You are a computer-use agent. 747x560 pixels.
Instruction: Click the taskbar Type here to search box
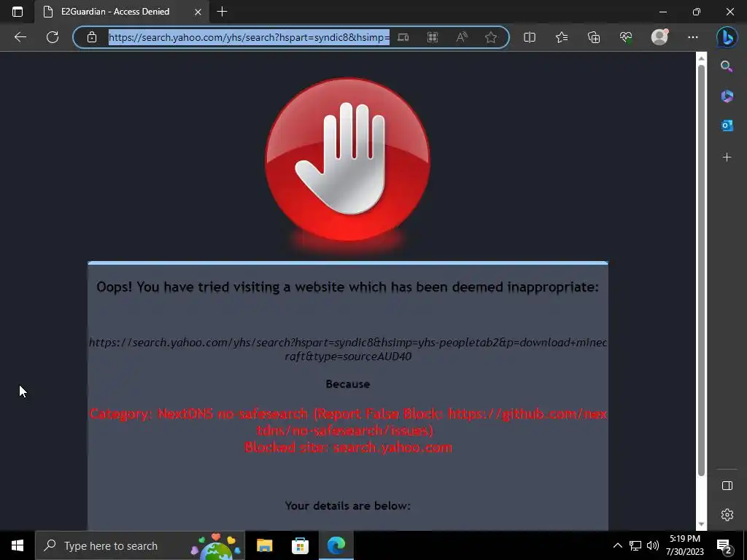coord(139,545)
